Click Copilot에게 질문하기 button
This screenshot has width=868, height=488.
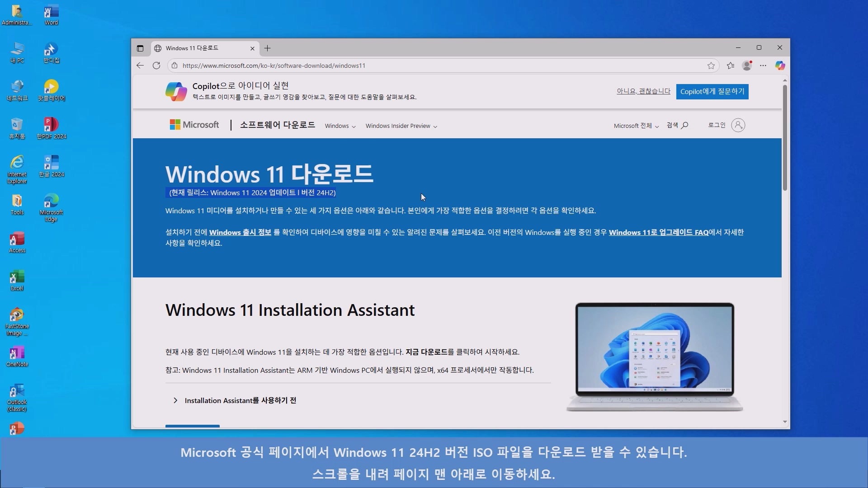pyautogui.click(x=712, y=91)
